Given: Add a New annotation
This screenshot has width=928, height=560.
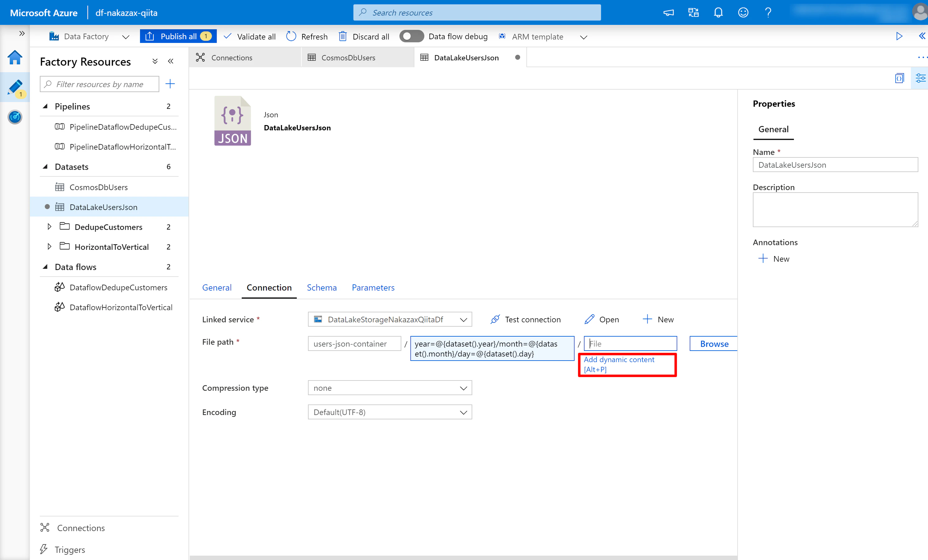Looking at the screenshot, I should pyautogui.click(x=774, y=258).
